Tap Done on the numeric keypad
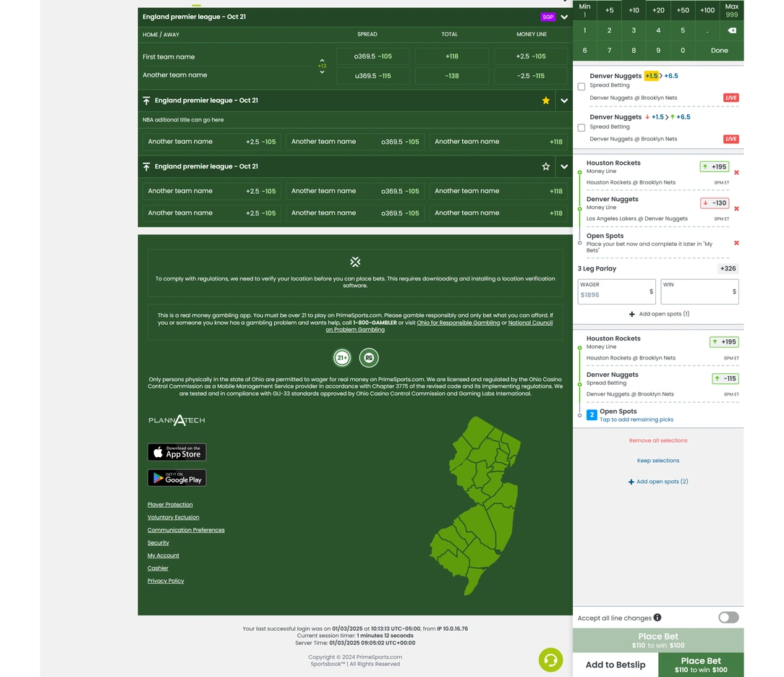The image size is (784, 677). pos(720,51)
